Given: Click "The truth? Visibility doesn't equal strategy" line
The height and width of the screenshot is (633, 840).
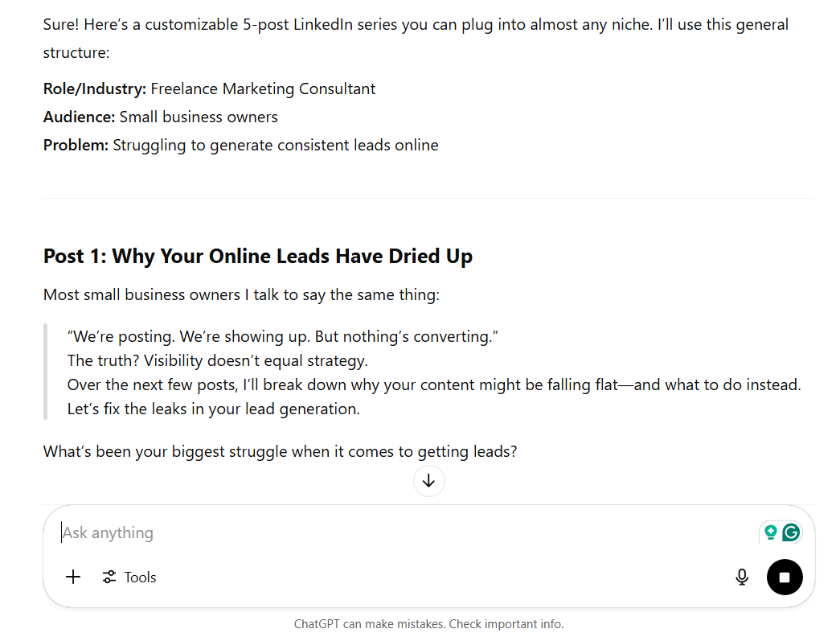Looking at the screenshot, I should coord(218,360).
